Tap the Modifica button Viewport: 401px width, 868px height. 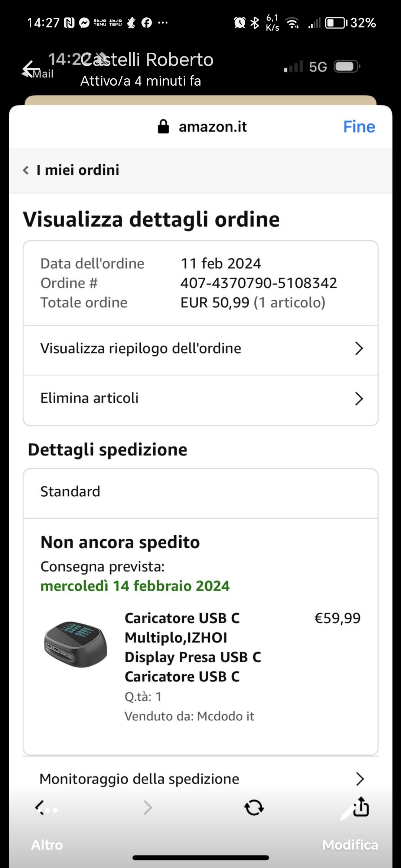coord(350,845)
